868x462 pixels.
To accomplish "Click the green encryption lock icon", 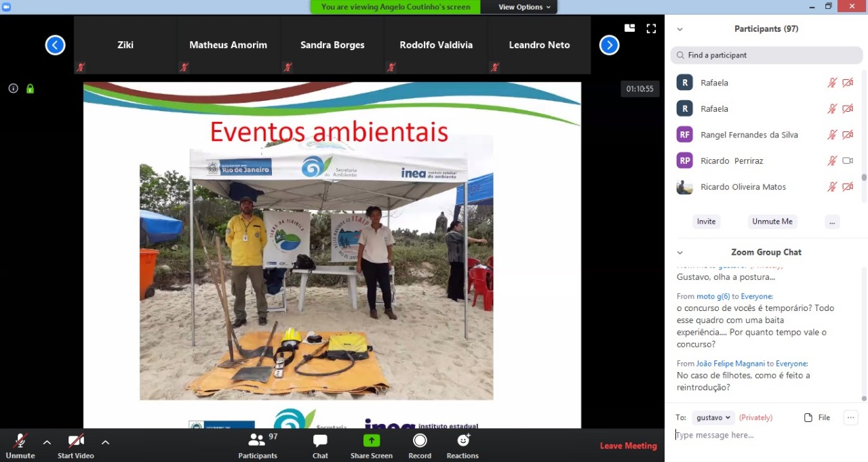I will (30, 89).
